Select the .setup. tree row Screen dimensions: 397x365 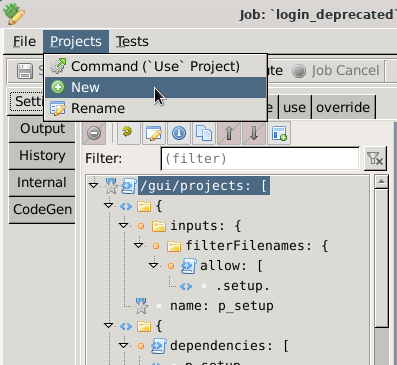243,286
